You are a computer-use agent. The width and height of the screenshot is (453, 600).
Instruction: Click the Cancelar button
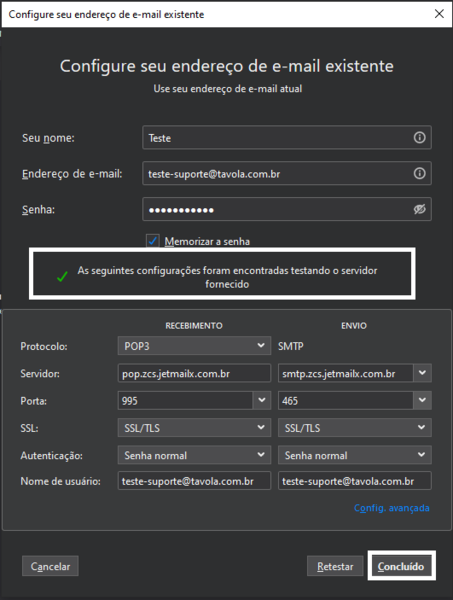click(50, 566)
